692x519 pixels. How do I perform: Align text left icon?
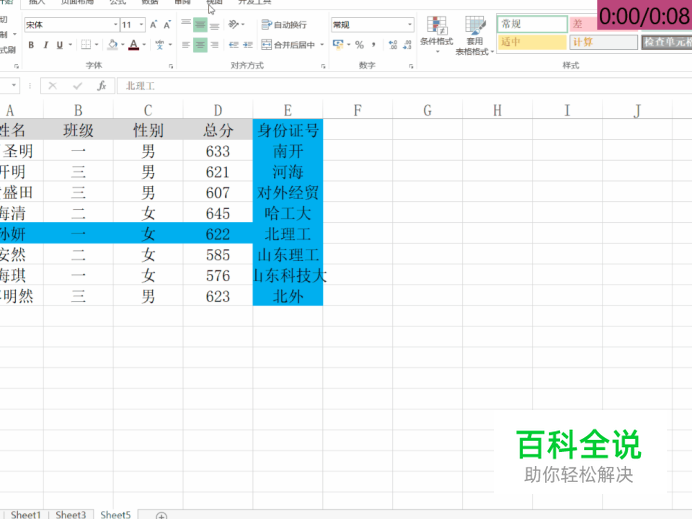186,45
